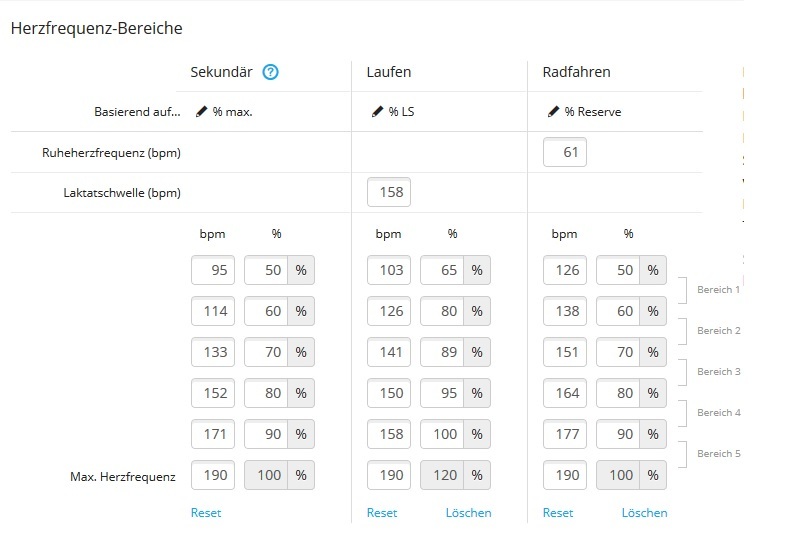The height and width of the screenshot is (551, 797).
Task: Select the Radfahren bpm field showing 126
Action: click(x=565, y=270)
